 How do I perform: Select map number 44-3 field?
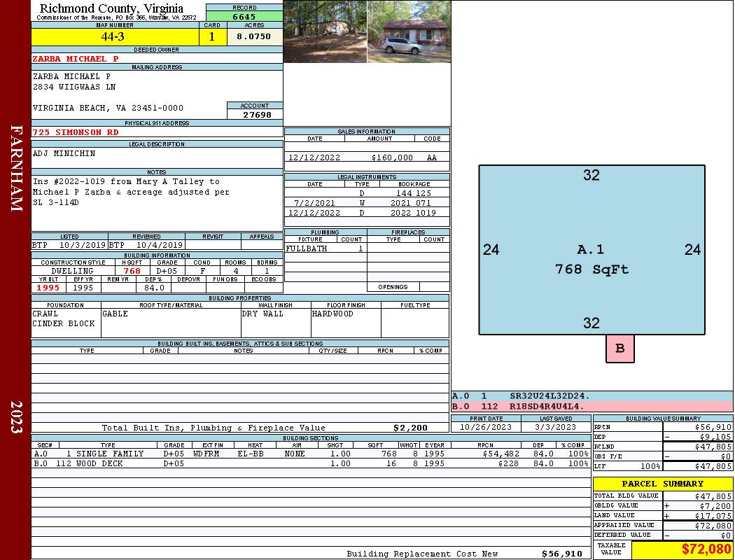(115, 36)
